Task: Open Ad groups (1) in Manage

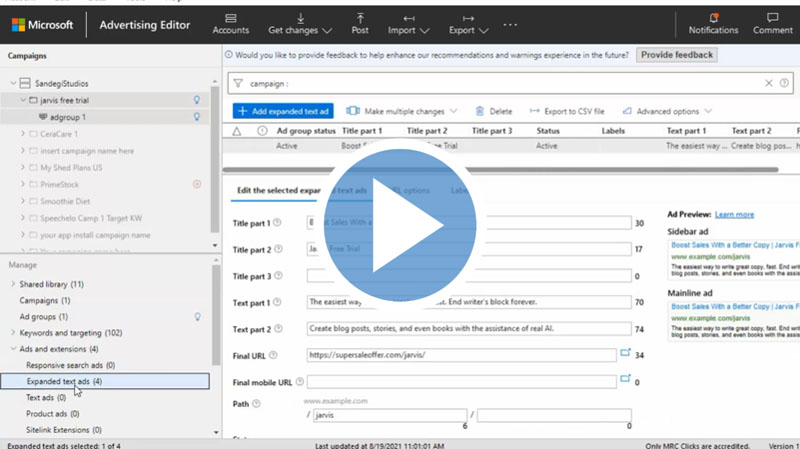Action: (x=43, y=316)
